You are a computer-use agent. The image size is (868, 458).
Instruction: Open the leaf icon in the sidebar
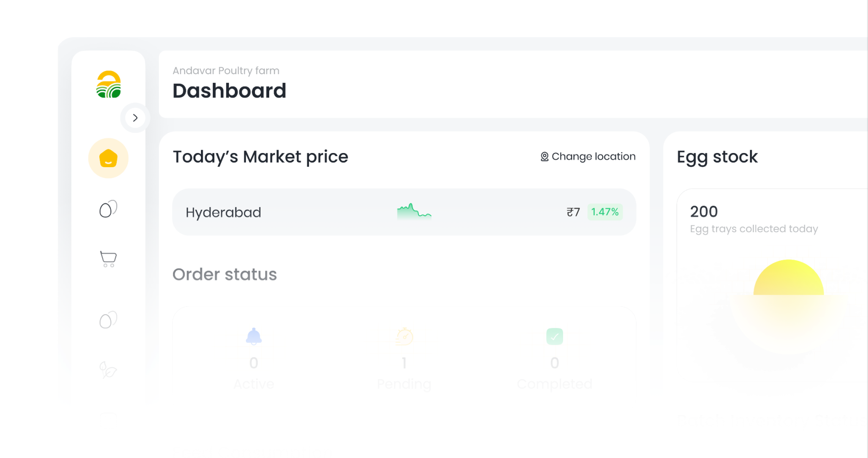[x=108, y=370]
